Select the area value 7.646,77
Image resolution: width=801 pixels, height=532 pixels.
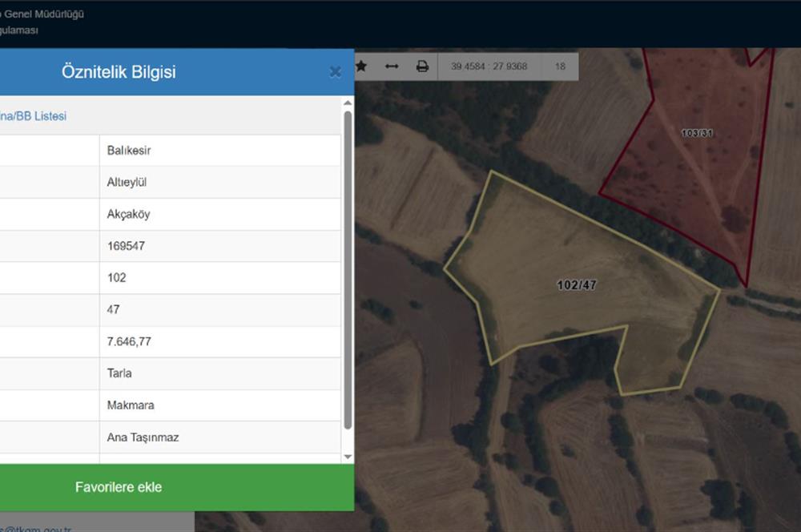click(x=129, y=341)
